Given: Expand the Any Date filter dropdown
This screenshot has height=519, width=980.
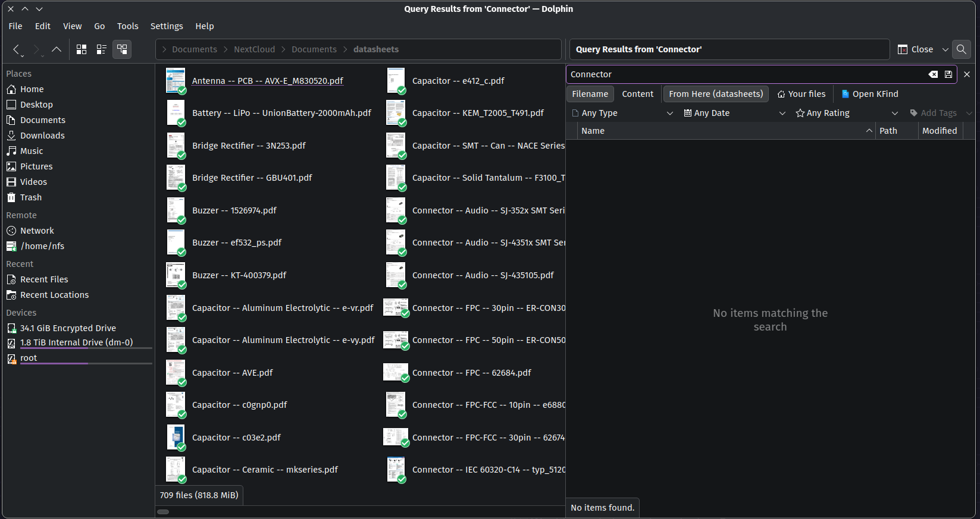Looking at the screenshot, I should (x=734, y=113).
